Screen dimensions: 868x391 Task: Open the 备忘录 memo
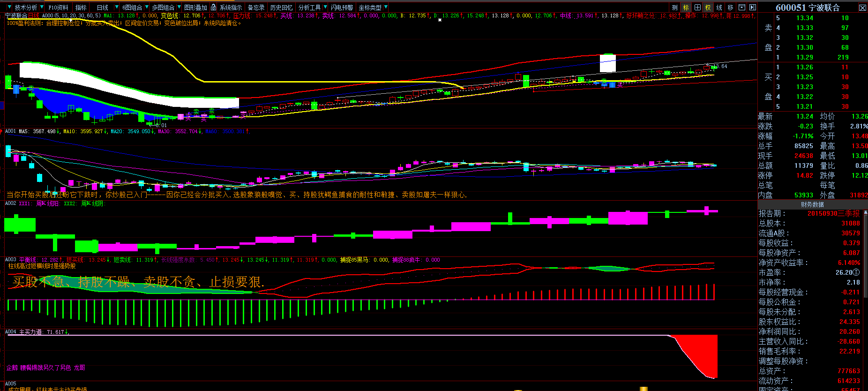coord(256,7)
